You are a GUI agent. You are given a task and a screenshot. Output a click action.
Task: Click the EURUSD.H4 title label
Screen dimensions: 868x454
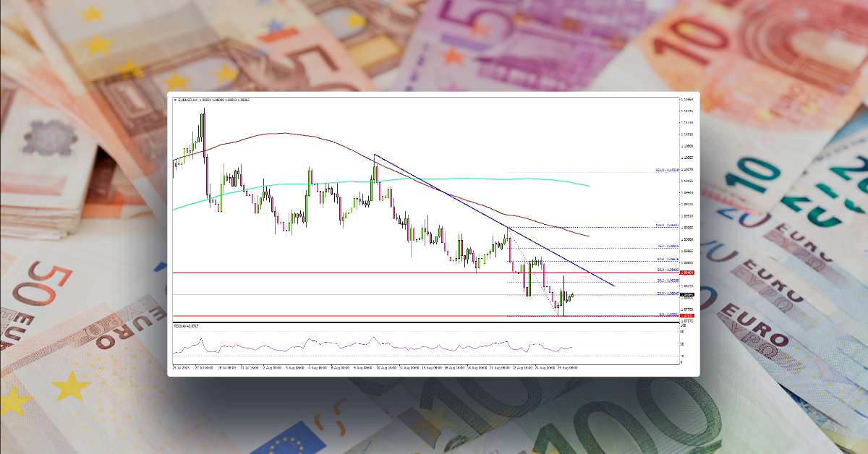coord(187,100)
